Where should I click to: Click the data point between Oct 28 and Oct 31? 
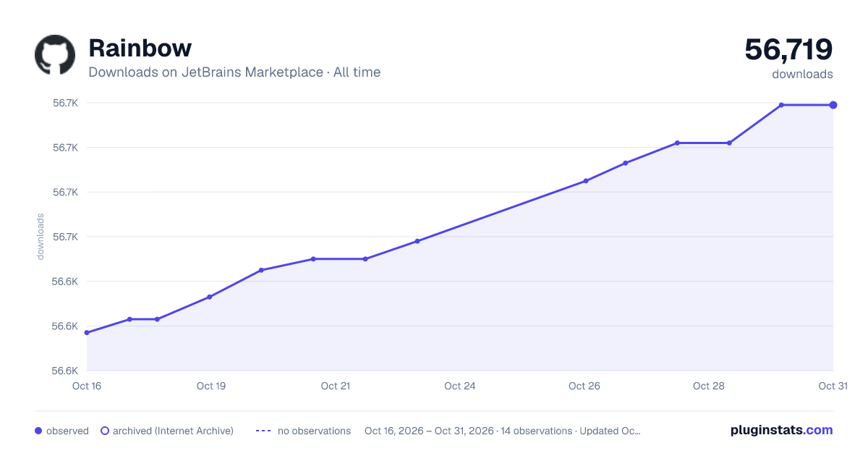coord(781,105)
